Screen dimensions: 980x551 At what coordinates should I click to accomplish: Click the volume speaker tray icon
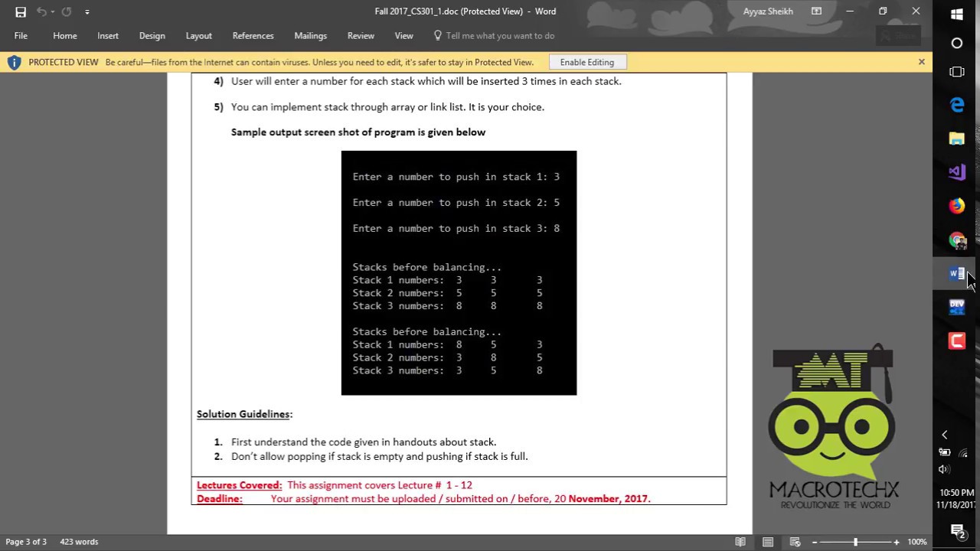(x=944, y=469)
